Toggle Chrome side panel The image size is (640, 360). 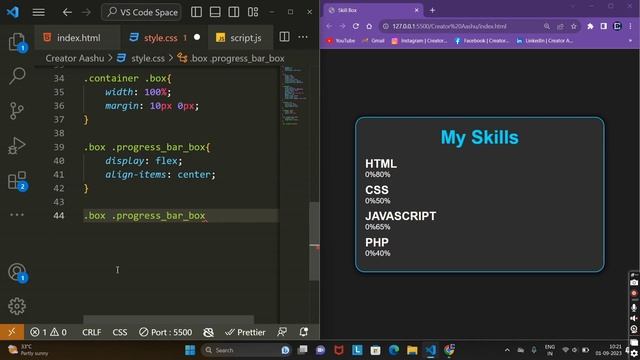point(603,26)
